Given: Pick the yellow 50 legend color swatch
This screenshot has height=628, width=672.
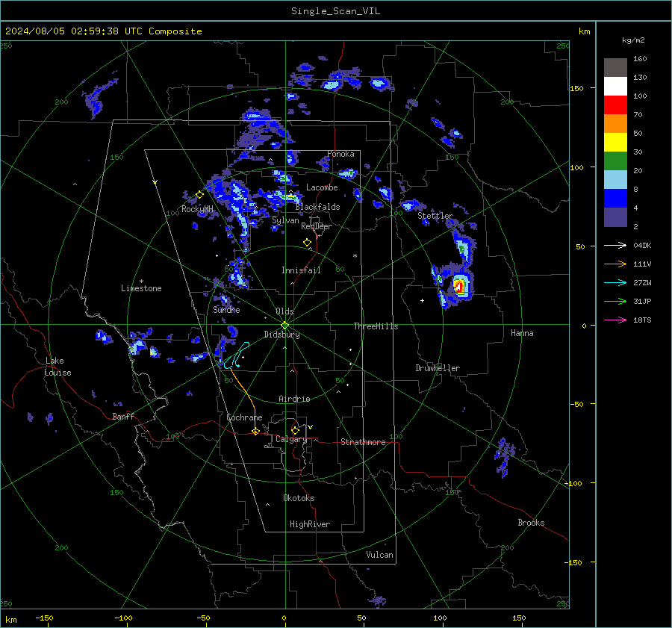Looking at the screenshot, I should [x=615, y=143].
